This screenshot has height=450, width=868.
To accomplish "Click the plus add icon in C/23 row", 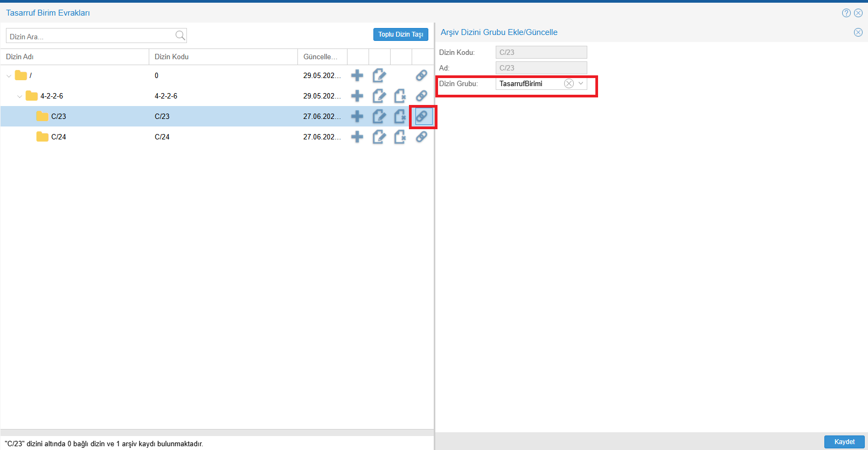I will [x=357, y=116].
